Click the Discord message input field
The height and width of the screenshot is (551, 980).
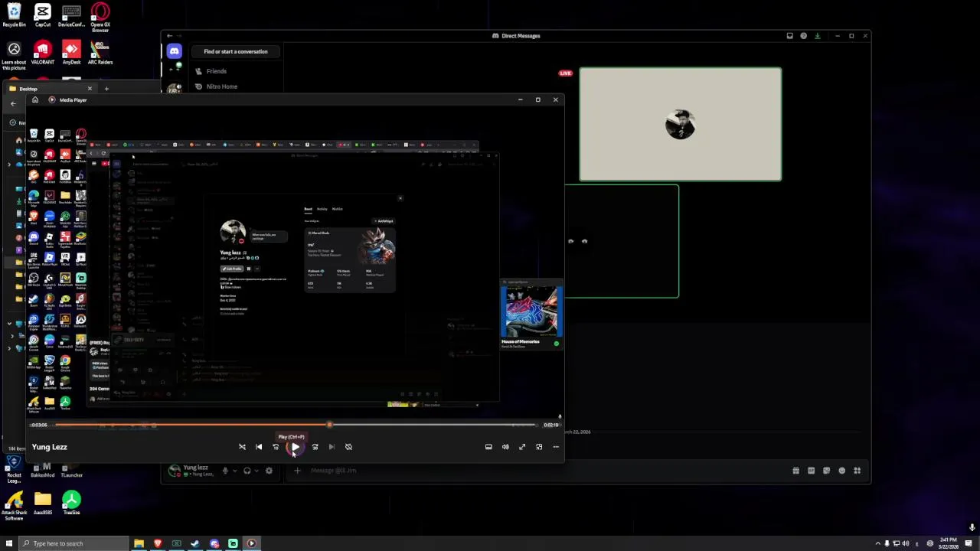536,471
